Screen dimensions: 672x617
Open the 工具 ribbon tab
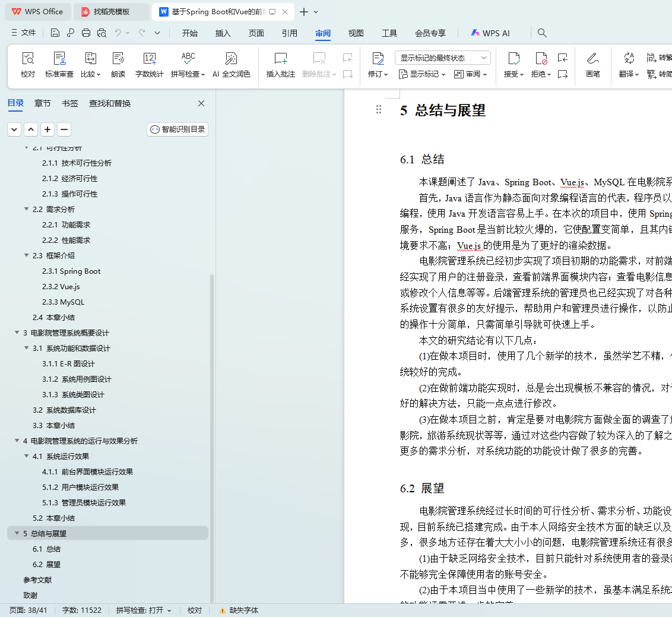[x=389, y=33]
